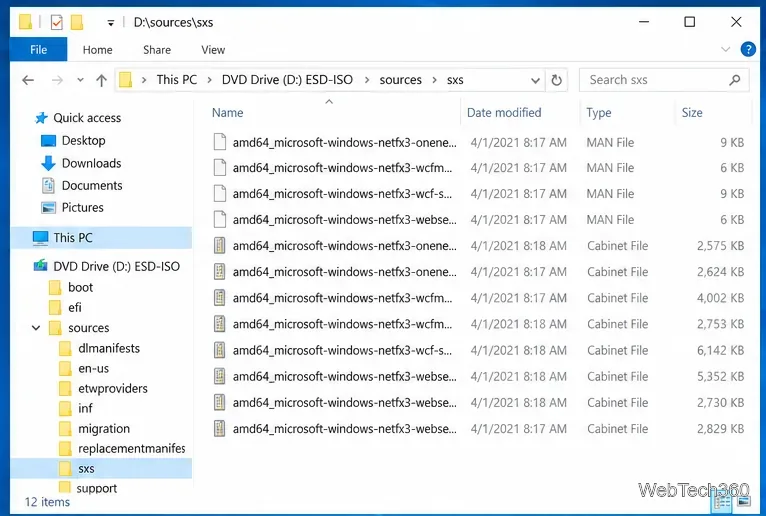This screenshot has height=516, width=766.
Task: Click DVD Drive (D:) ESD-ISO breadcrumb
Action: point(287,80)
